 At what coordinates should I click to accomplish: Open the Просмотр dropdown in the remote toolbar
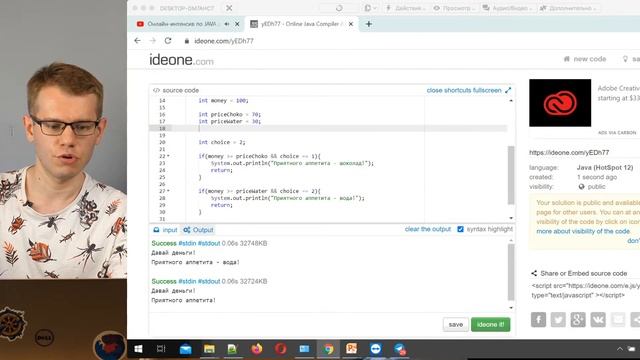(x=453, y=8)
